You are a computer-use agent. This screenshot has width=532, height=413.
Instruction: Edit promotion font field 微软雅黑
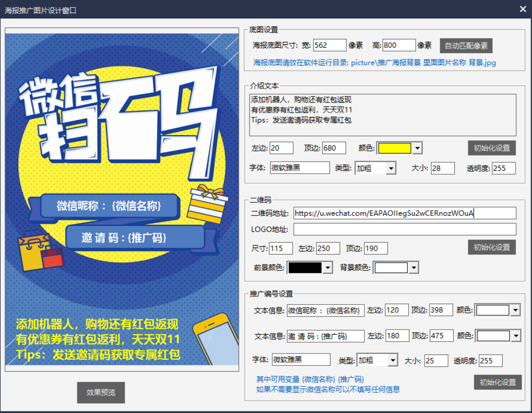coord(301,360)
